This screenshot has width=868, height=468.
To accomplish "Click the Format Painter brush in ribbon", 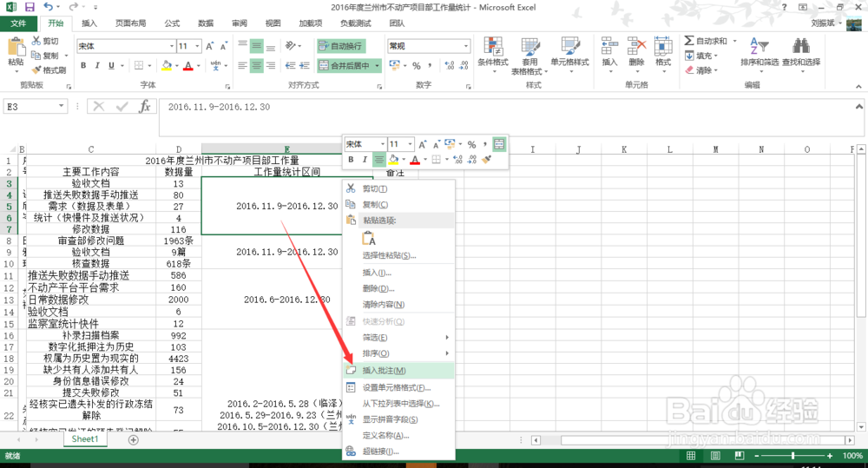I will pos(36,69).
